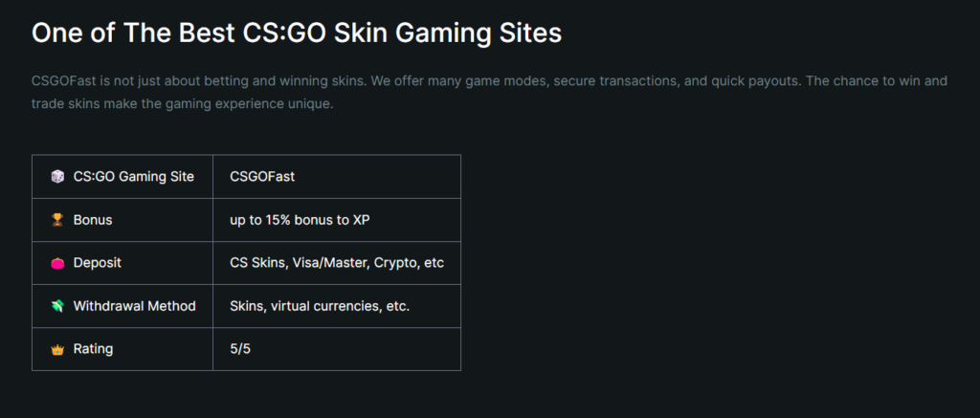
Task: Click the Deposit row label
Action: tap(98, 263)
